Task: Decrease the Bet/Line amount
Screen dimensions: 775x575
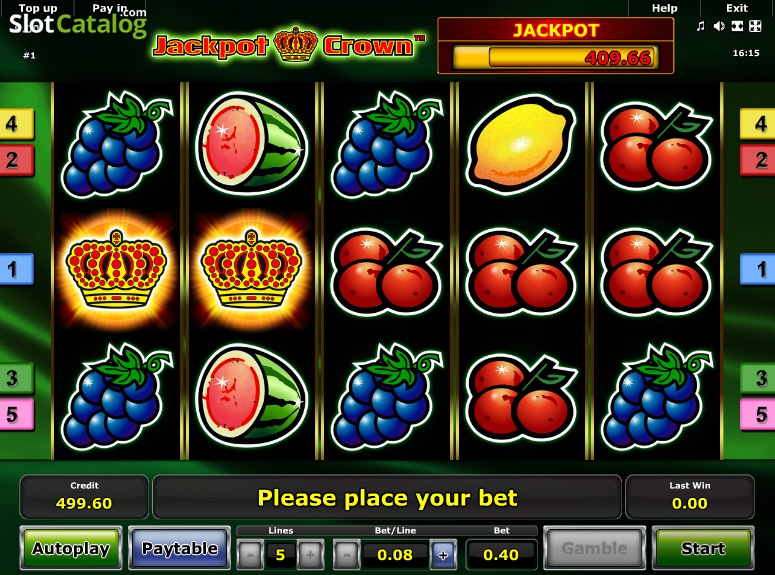Action: (346, 555)
